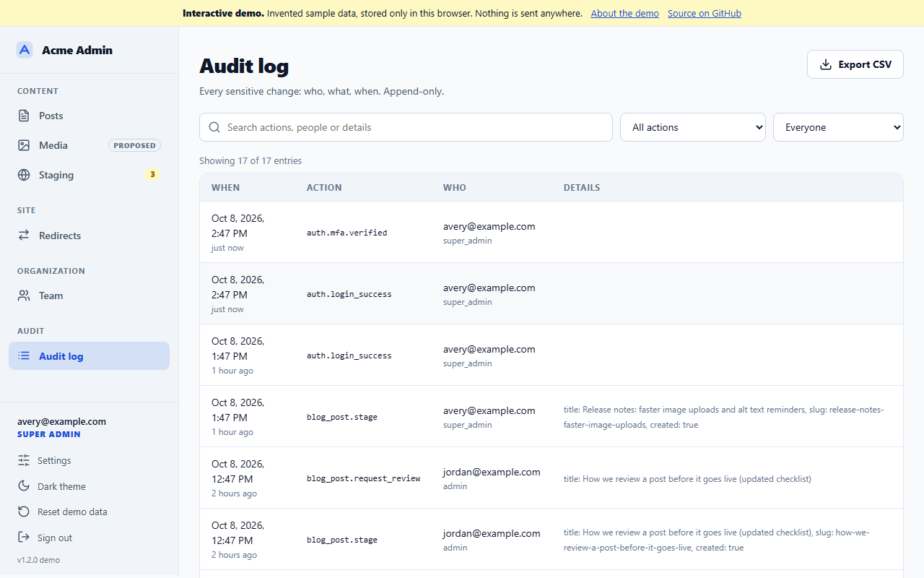Click the ACTION column header
The height and width of the screenshot is (578, 924).
click(324, 187)
